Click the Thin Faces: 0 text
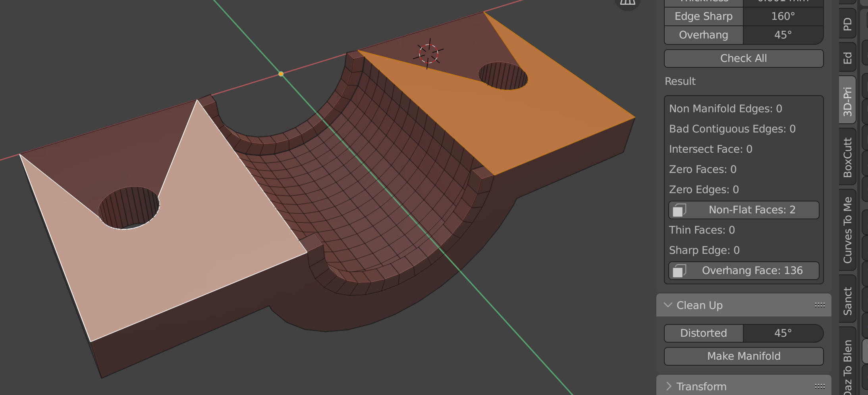 click(702, 230)
